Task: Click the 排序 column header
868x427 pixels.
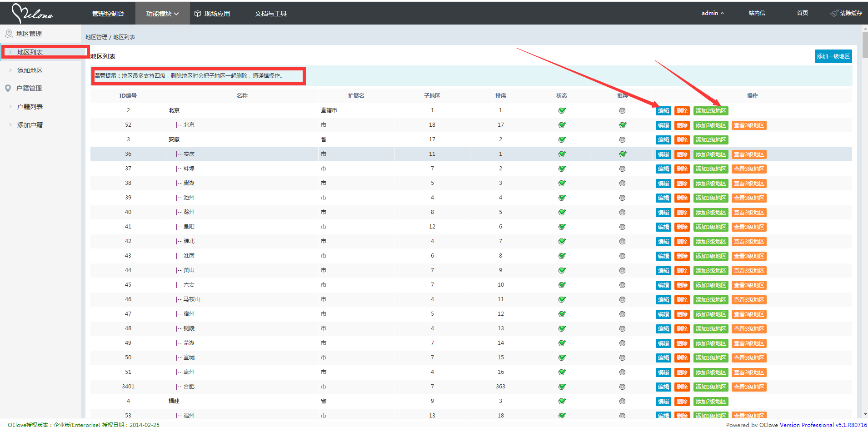Action: [x=501, y=96]
